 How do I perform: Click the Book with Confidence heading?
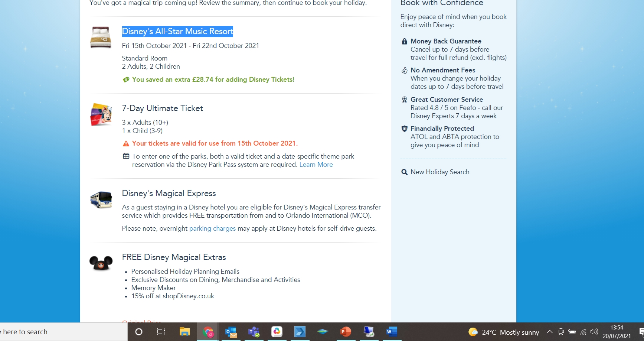pyautogui.click(x=442, y=3)
